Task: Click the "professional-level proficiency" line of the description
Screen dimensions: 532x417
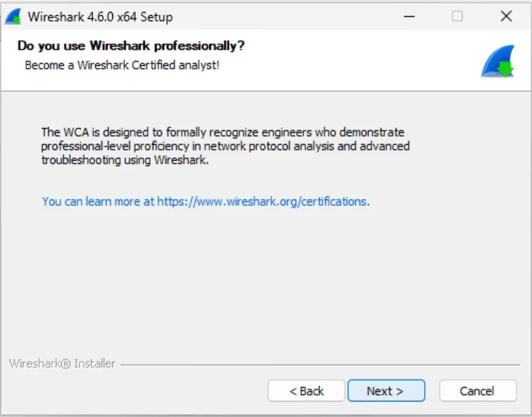Action: (225, 146)
